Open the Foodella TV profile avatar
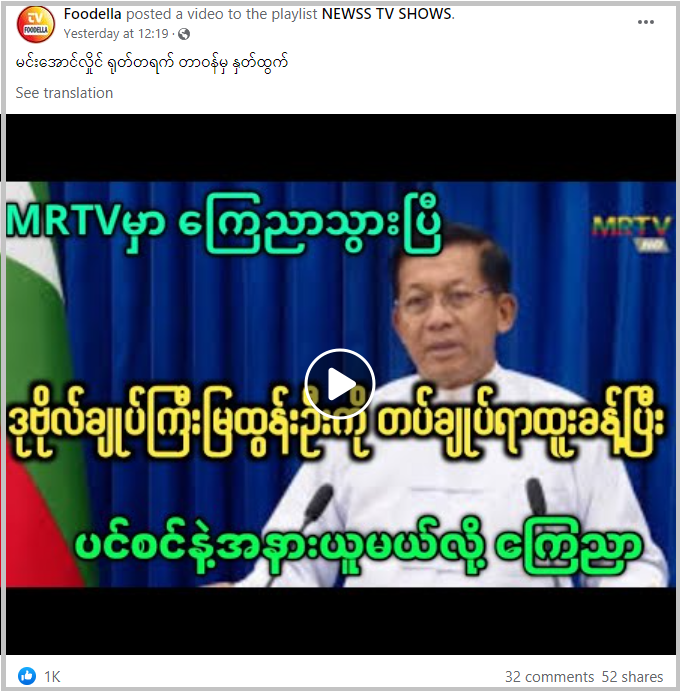Viewport: 680px width, 691px height. tap(36, 24)
